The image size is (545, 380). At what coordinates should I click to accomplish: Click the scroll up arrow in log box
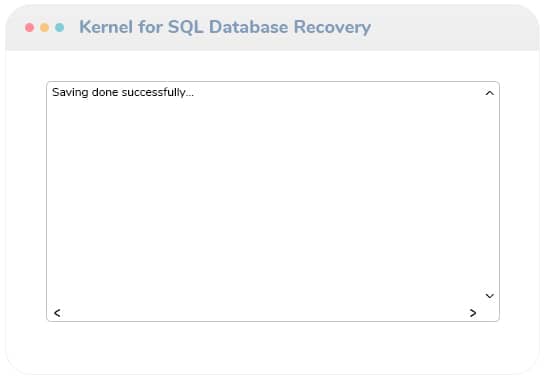coord(489,93)
